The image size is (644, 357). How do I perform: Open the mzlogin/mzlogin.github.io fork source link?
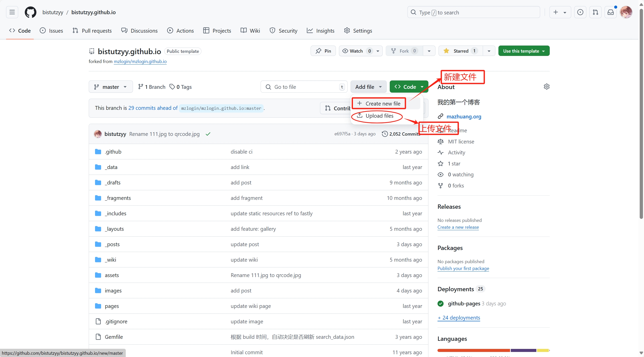(140, 61)
